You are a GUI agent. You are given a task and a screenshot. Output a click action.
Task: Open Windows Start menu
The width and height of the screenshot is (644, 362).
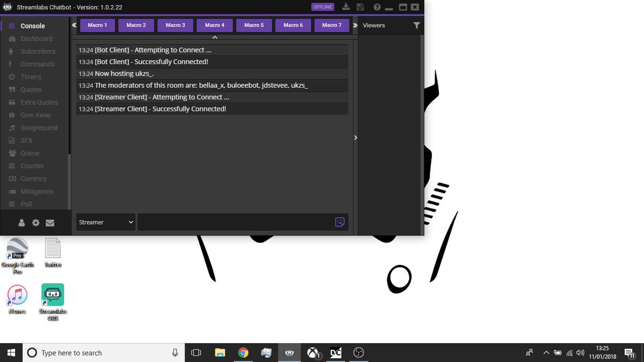pyautogui.click(x=11, y=353)
